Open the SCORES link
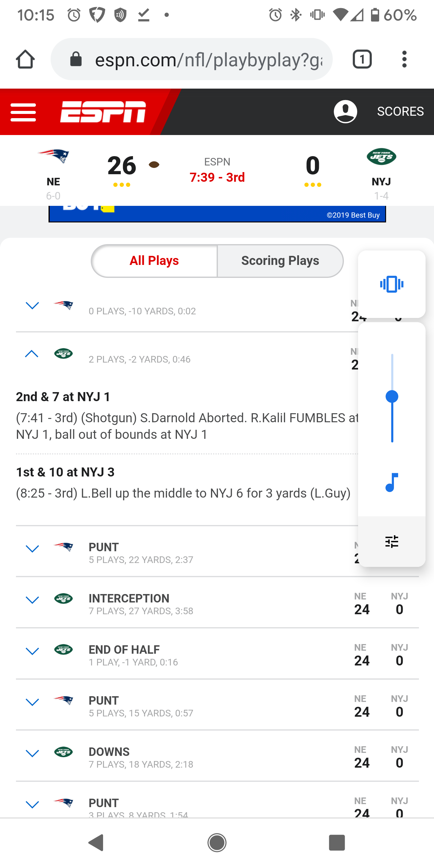 400,112
